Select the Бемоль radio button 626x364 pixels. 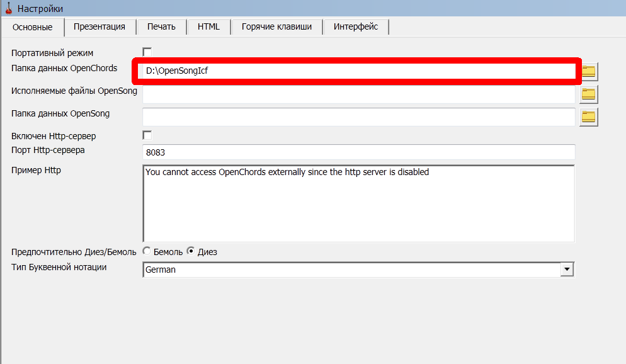146,251
